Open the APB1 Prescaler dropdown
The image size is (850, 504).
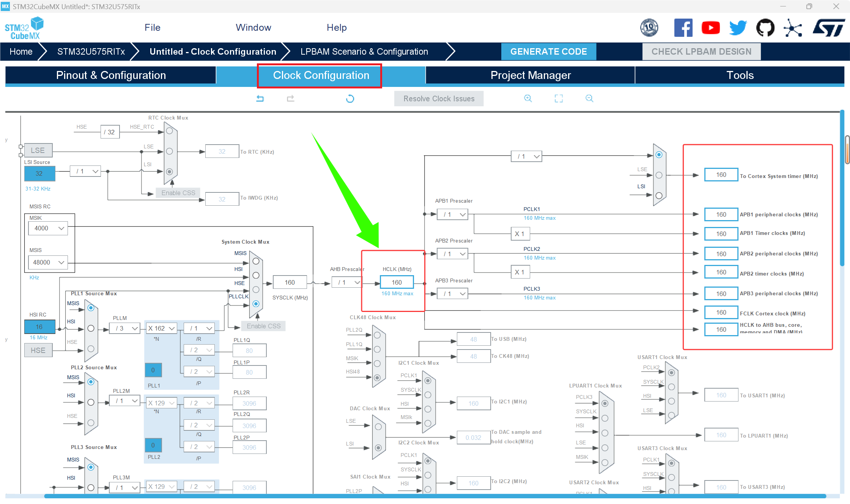click(452, 214)
